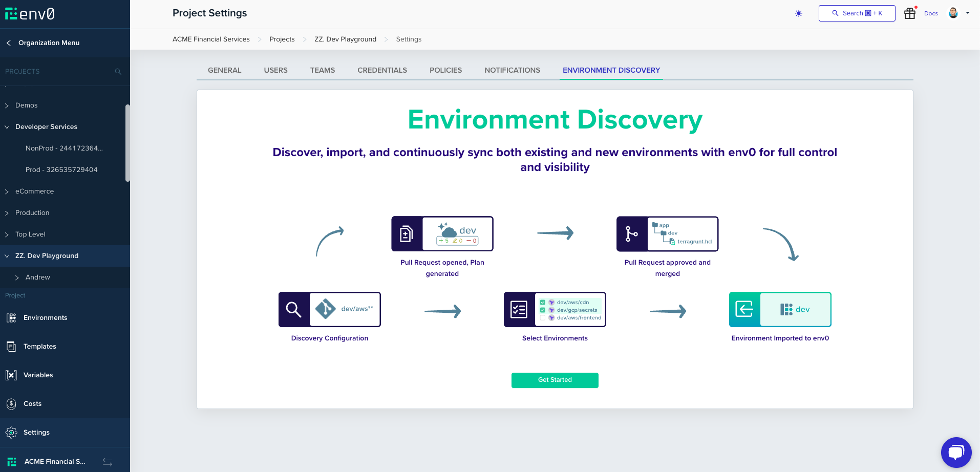The height and width of the screenshot is (472, 980).
Task: Click ZZ. Dev Playground breadcrumb
Action: (345, 39)
